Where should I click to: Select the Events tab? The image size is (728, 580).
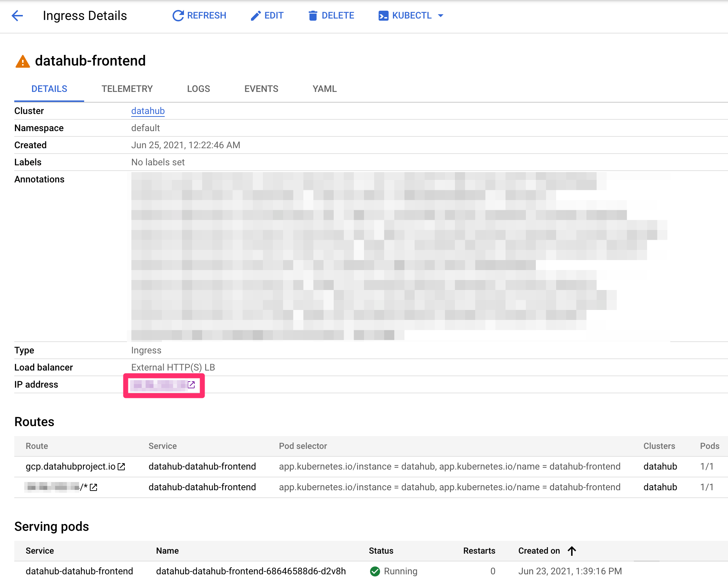click(x=261, y=89)
